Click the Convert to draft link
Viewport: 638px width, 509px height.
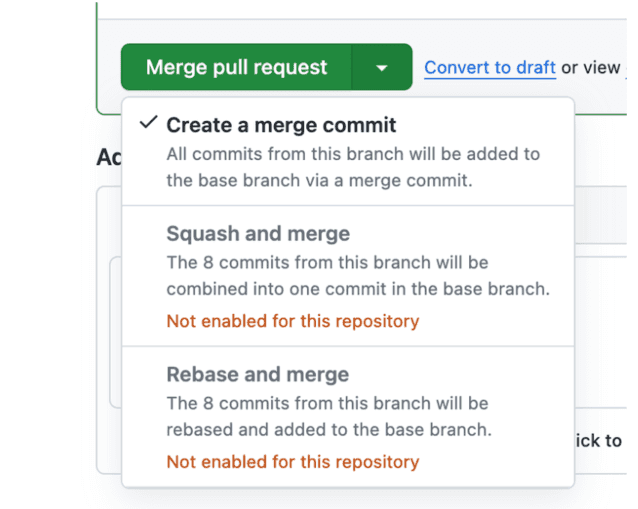(490, 68)
